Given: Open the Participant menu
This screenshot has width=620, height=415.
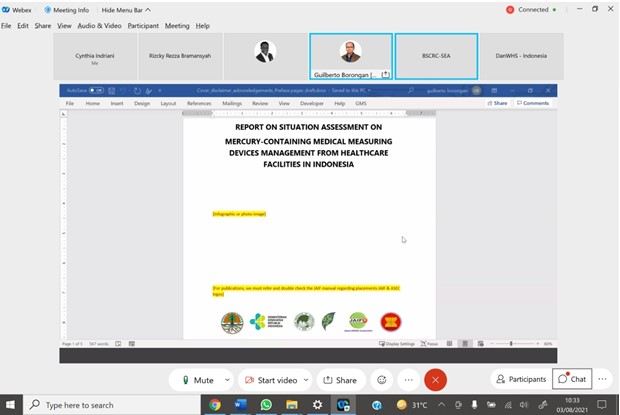Looking at the screenshot, I should point(143,26).
